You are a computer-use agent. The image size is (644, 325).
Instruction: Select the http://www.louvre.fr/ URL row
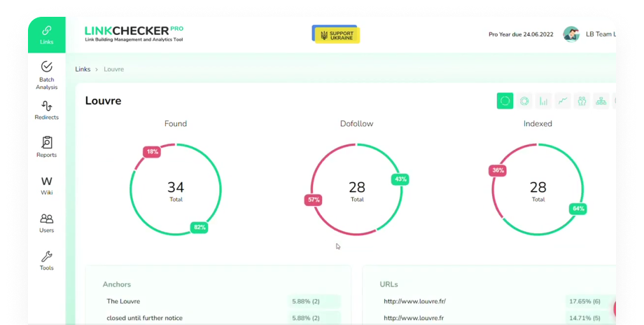[414, 301]
